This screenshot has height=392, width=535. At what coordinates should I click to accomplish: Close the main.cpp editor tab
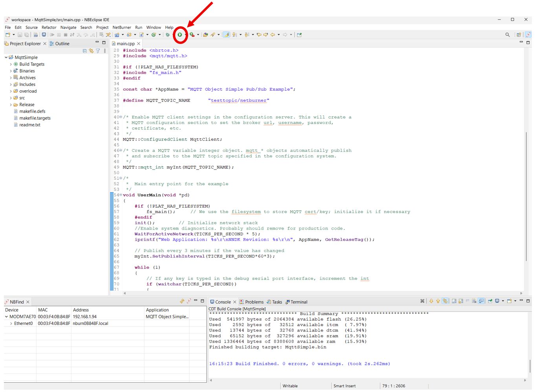coord(139,44)
